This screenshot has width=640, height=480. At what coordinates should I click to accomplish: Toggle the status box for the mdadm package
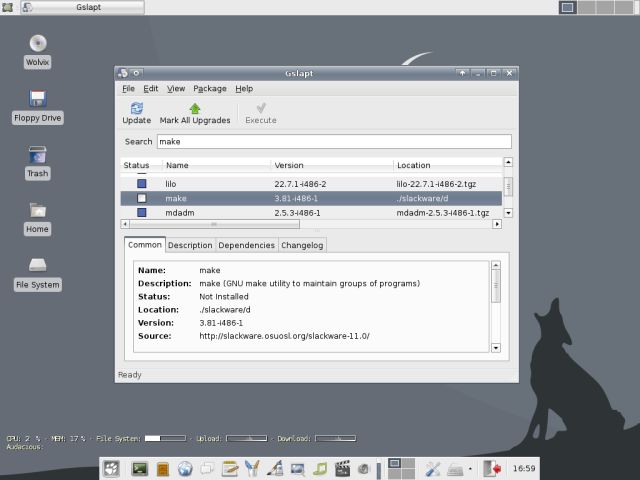coord(141,213)
